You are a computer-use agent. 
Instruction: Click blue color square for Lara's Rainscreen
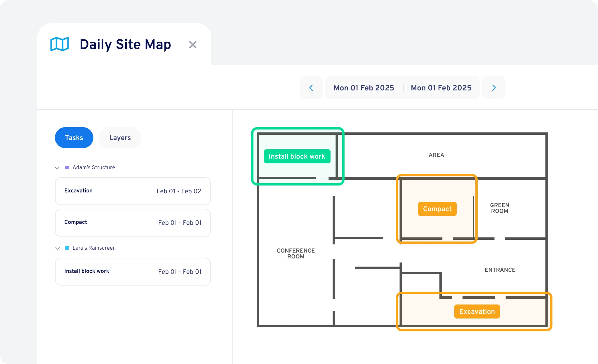(x=67, y=248)
